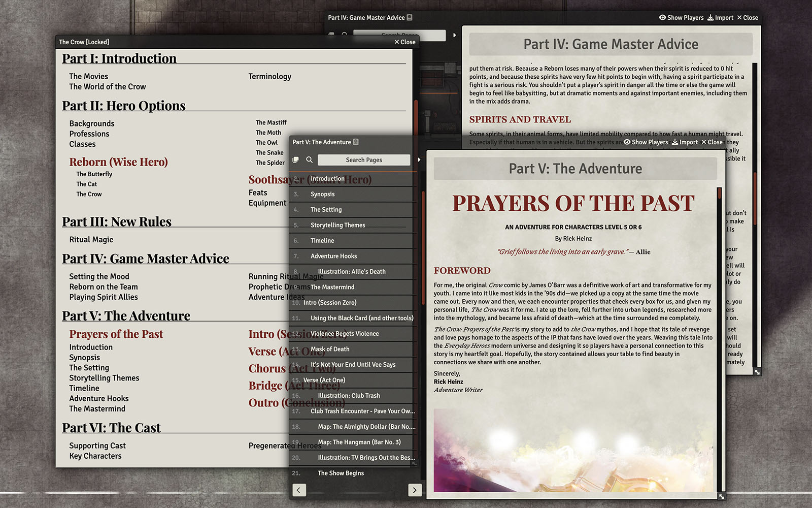
Task: Open The Snake link
Action: [269, 152]
